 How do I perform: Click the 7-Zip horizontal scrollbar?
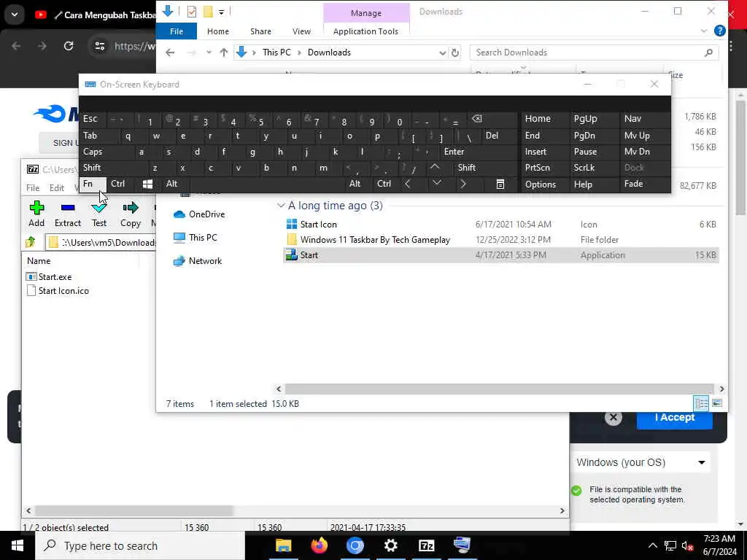134,510
